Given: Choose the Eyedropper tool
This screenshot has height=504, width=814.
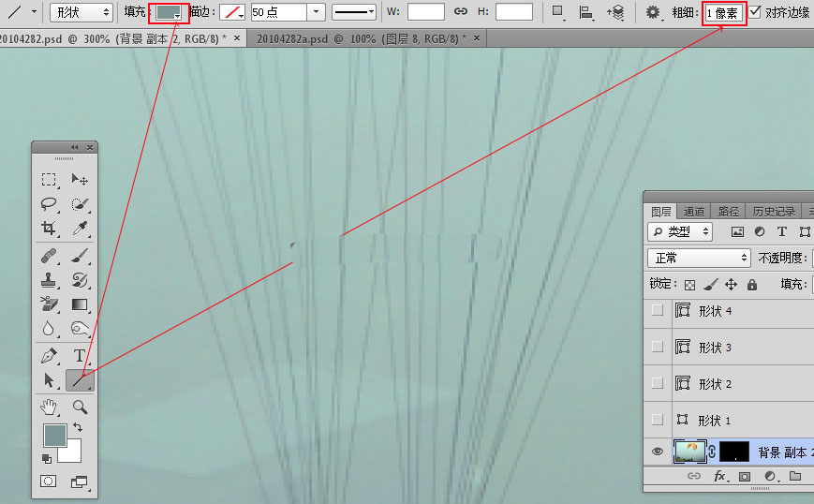Looking at the screenshot, I should pyautogui.click(x=80, y=229).
